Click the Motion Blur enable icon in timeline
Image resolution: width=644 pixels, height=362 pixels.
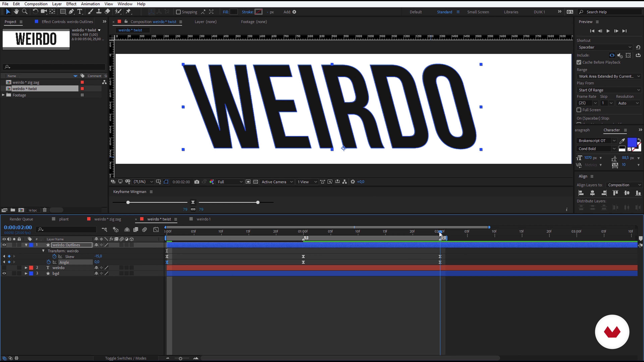(x=145, y=230)
